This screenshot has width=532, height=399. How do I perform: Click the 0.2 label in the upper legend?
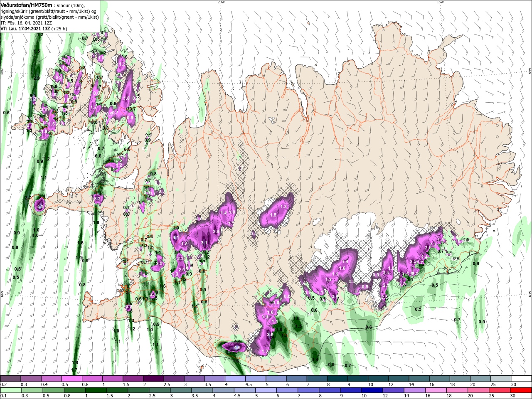3,384
